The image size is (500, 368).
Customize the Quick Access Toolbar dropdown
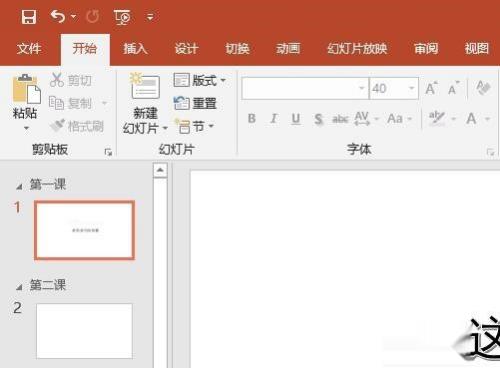(150, 16)
